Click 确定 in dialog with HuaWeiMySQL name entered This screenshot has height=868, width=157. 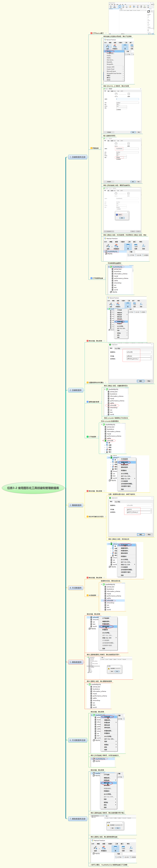133,182
